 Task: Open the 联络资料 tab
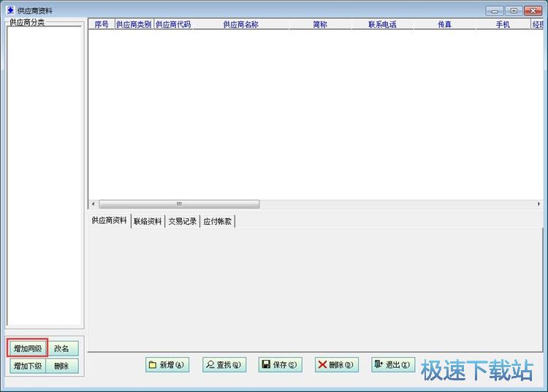point(148,221)
